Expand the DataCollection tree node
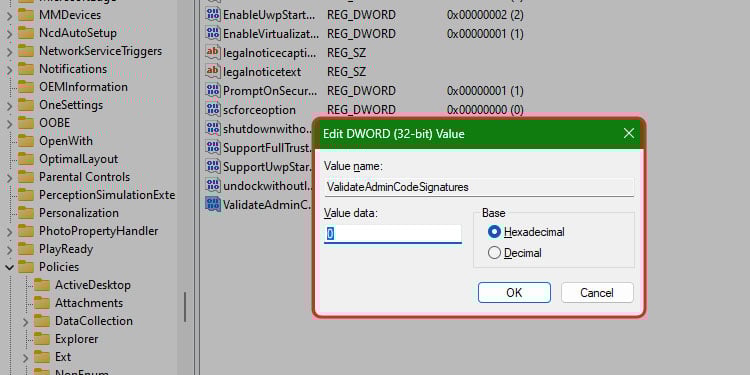 [26, 321]
